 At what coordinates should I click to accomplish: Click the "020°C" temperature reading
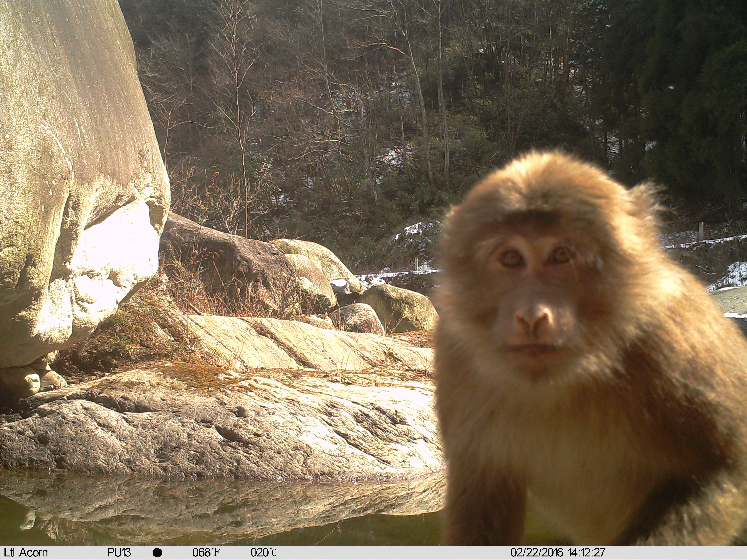pyautogui.click(x=264, y=553)
